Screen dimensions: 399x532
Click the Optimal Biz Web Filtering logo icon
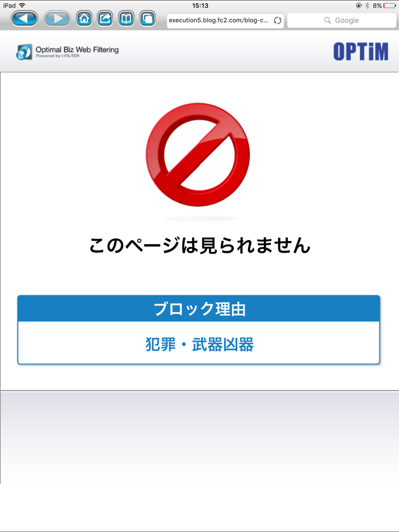tap(24, 52)
